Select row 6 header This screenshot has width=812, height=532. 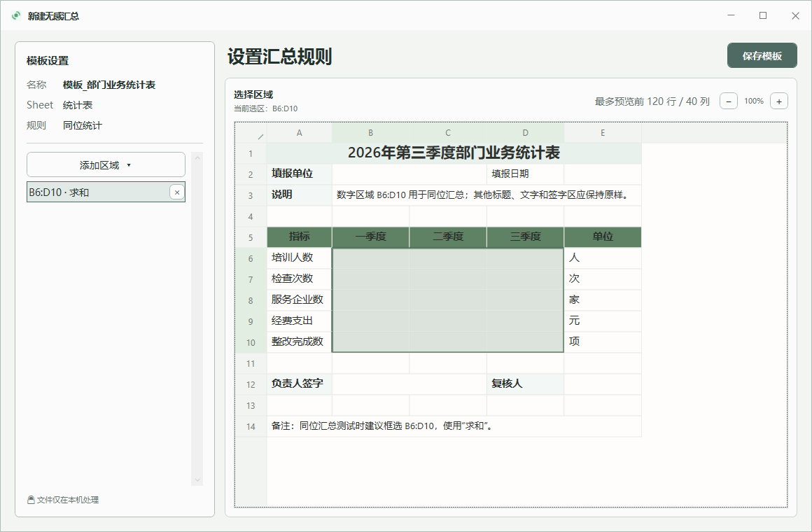[251, 258]
